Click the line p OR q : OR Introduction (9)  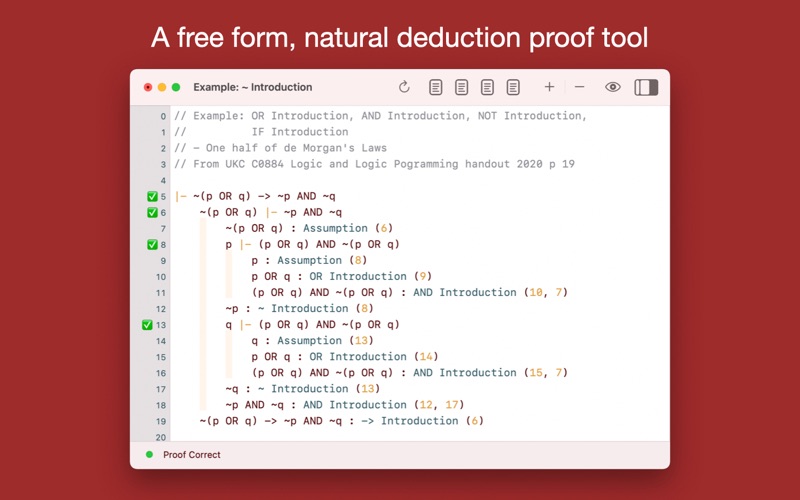341,277
